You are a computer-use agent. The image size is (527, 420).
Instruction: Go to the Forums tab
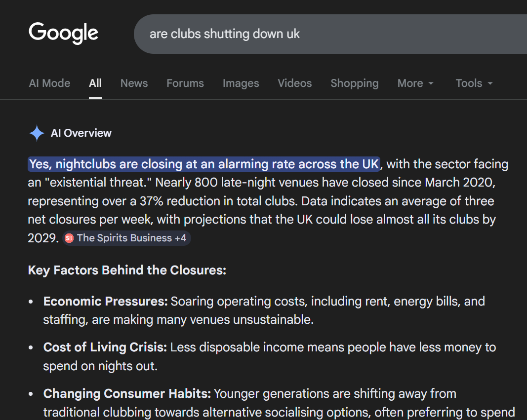coord(185,83)
